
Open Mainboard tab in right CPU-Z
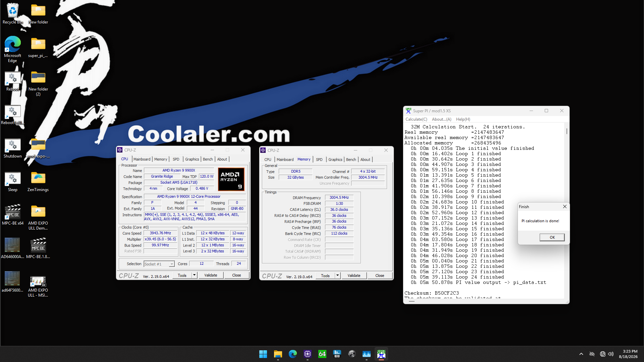pyautogui.click(x=285, y=160)
